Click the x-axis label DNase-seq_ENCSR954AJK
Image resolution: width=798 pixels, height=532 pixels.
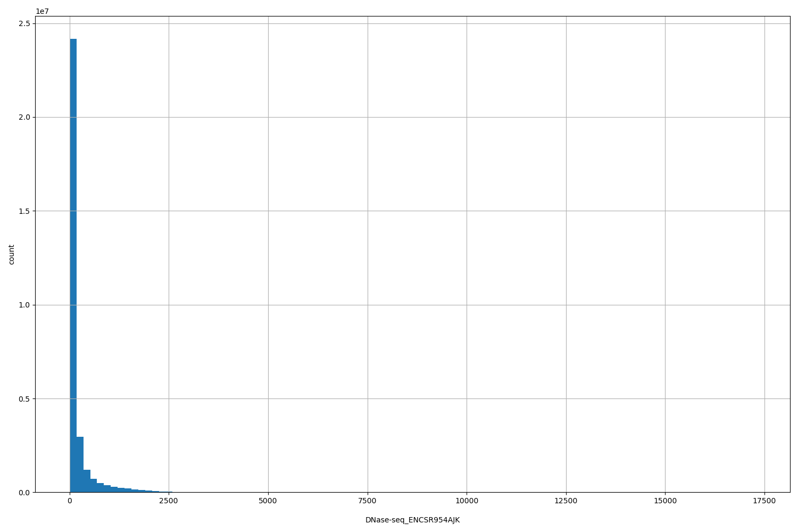click(412, 520)
